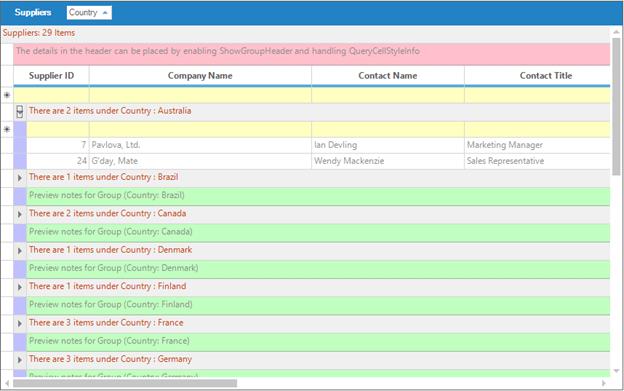The height and width of the screenshot is (391, 624).
Task: Select Supplier ID 24 cell
Action: [x=58, y=161]
